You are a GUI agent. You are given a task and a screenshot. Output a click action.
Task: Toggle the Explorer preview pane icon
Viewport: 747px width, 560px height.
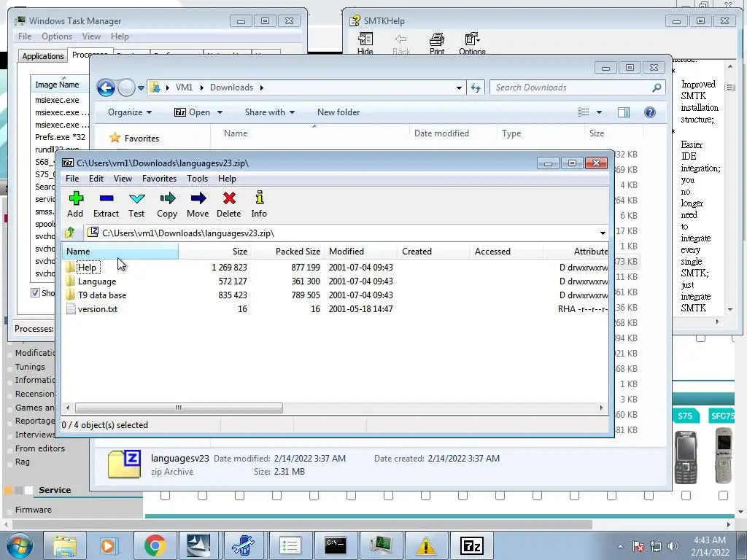[624, 112]
